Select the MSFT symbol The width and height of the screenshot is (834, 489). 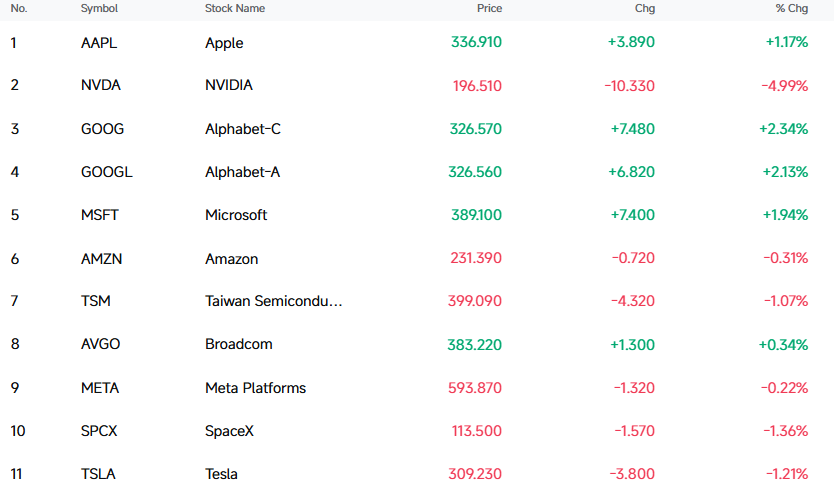tap(99, 215)
